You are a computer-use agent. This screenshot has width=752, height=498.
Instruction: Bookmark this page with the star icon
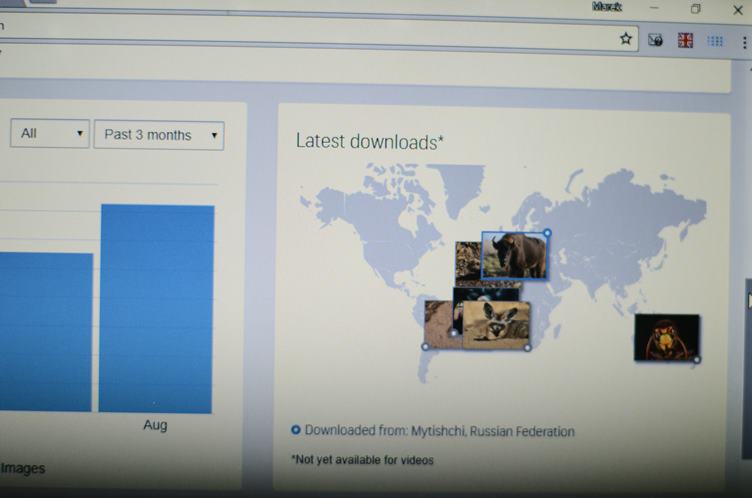click(625, 38)
